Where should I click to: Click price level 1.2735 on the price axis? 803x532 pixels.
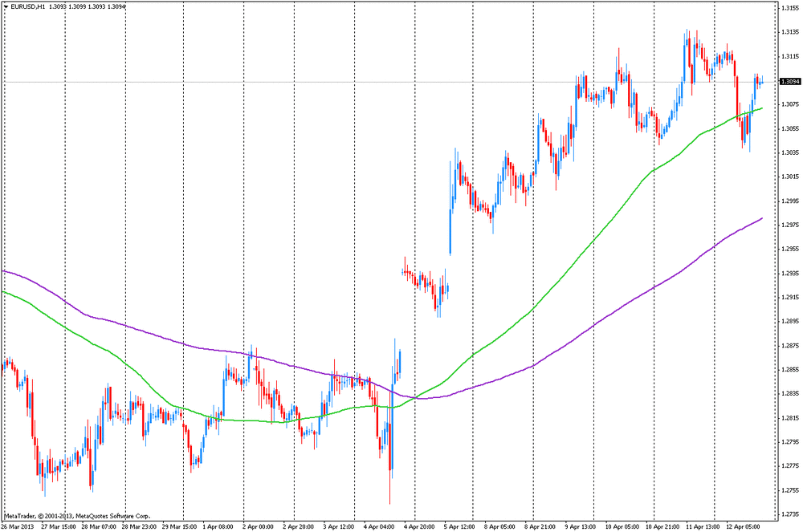click(x=789, y=514)
